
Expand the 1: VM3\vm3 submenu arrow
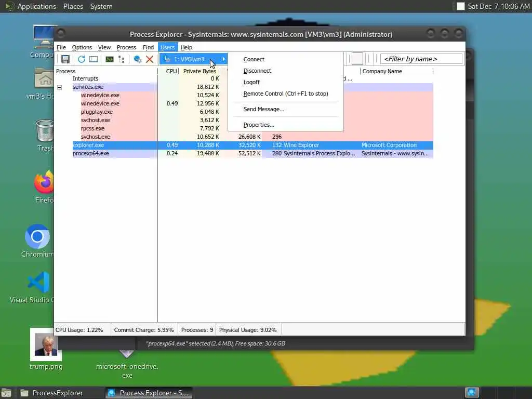pyautogui.click(x=223, y=59)
